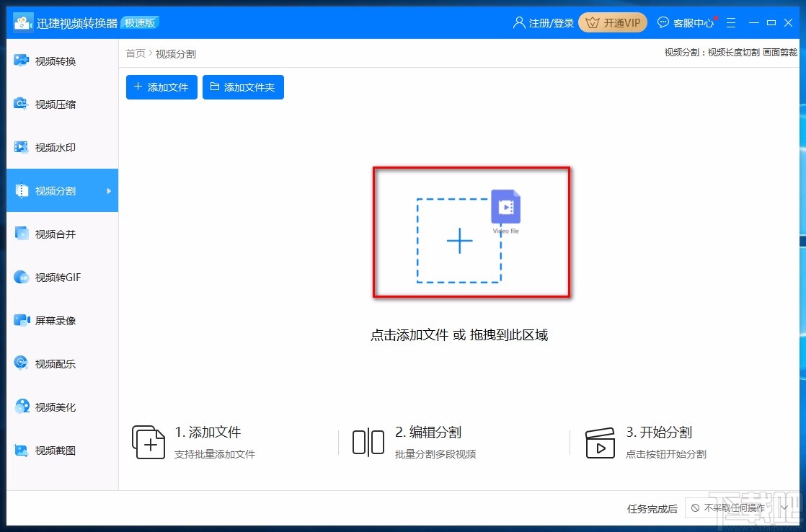Image resolution: width=806 pixels, height=532 pixels.
Task: Open the 注册/登录 link
Action: point(543,22)
